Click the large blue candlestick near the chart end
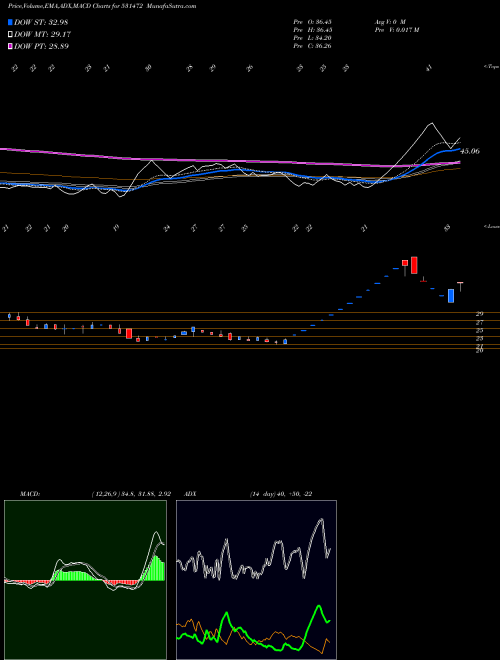The image size is (500, 660). point(451,295)
